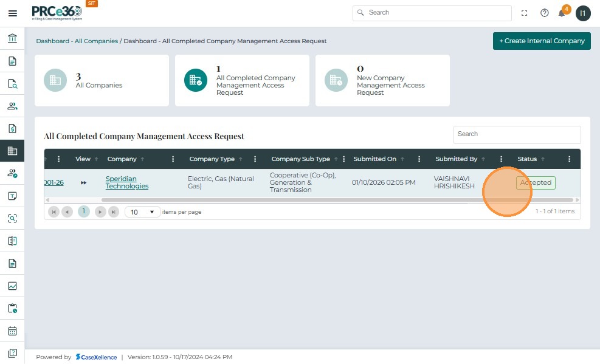The width and height of the screenshot is (600, 364).
Task: Open the help question mark icon
Action: pyautogui.click(x=545, y=13)
